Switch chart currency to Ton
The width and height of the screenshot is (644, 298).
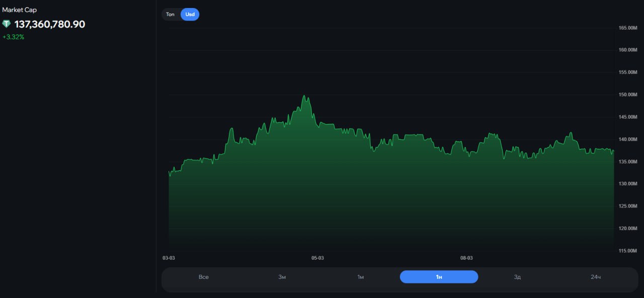171,15
